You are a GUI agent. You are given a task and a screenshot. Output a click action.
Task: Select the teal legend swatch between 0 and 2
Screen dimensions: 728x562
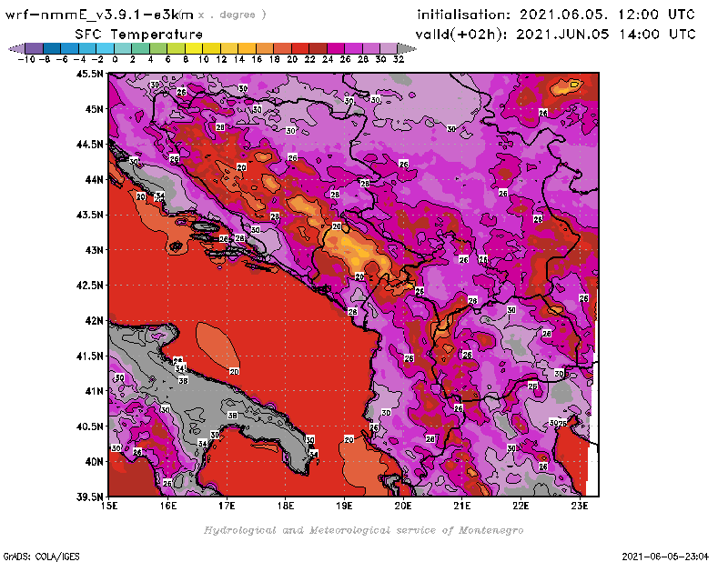click(x=123, y=48)
